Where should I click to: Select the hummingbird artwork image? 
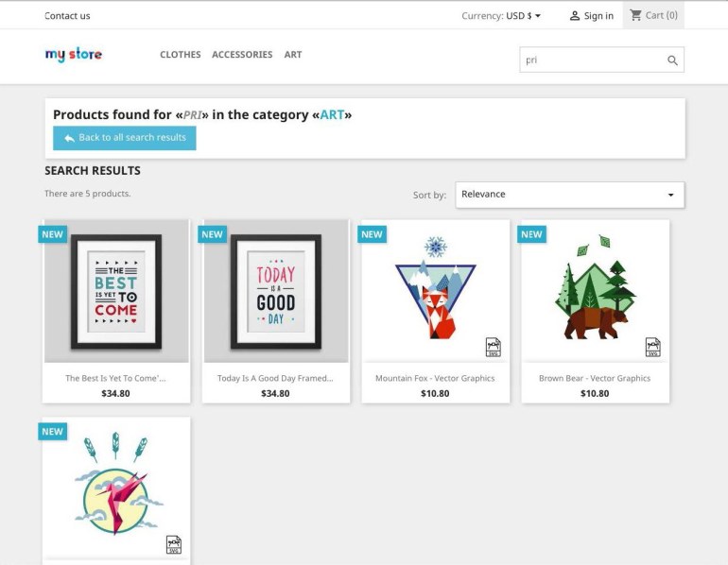click(x=116, y=488)
